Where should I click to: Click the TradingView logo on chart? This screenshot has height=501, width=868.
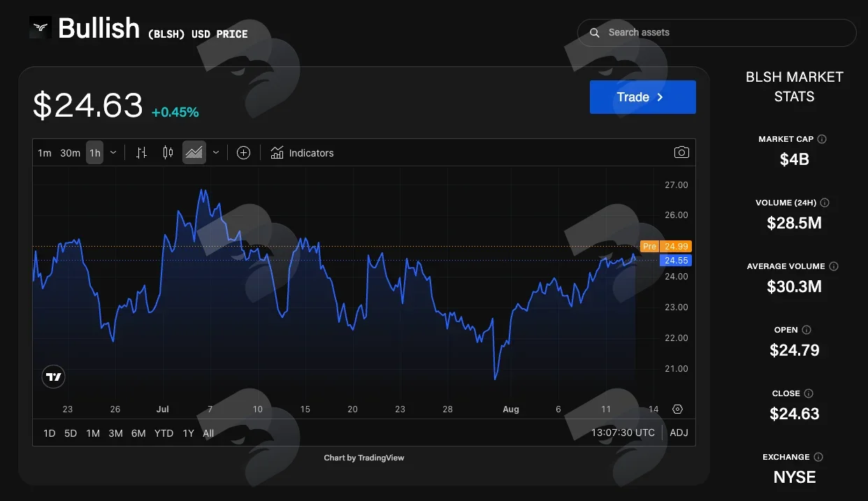[54, 377]
